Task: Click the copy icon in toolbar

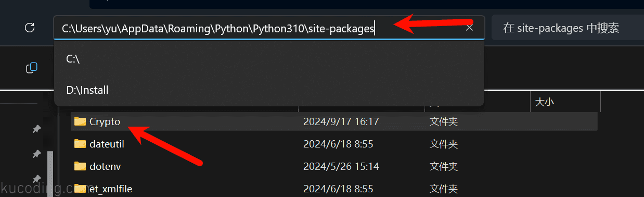Action: point(32,68)
